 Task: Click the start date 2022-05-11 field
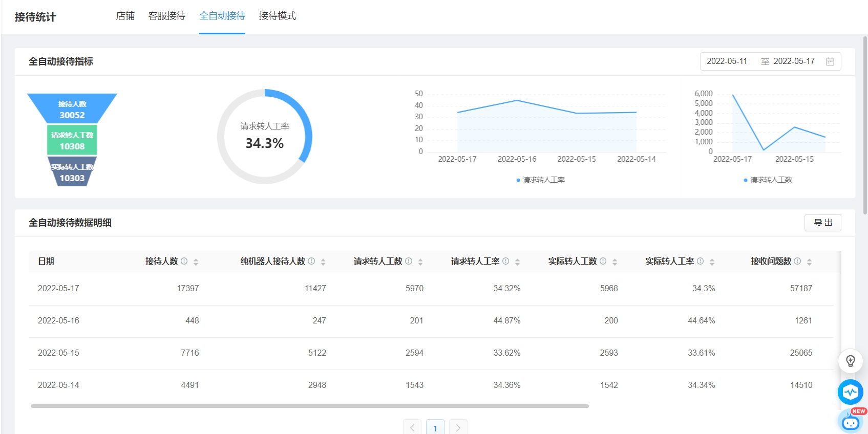(x=727, y=61)
